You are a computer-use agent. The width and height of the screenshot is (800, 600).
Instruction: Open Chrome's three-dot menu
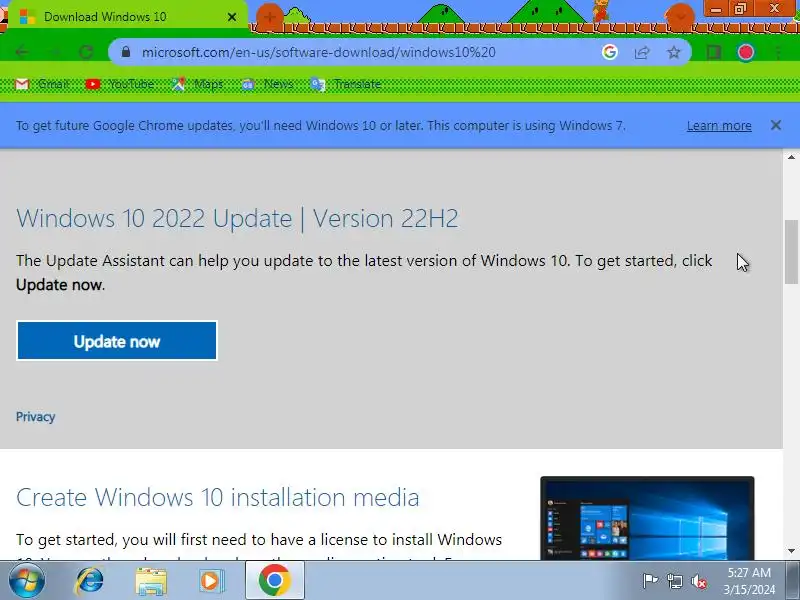(778, 52)
